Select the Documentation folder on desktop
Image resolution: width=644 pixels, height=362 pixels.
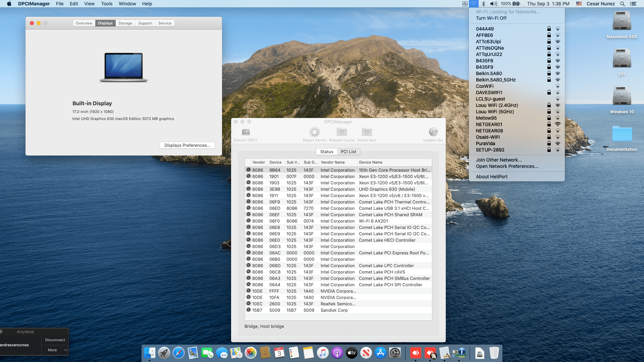pyautogui.click(x=622, y=134)
